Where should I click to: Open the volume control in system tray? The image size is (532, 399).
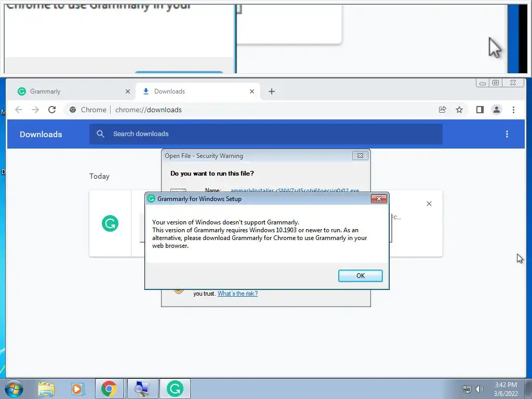tap(480, 389)
